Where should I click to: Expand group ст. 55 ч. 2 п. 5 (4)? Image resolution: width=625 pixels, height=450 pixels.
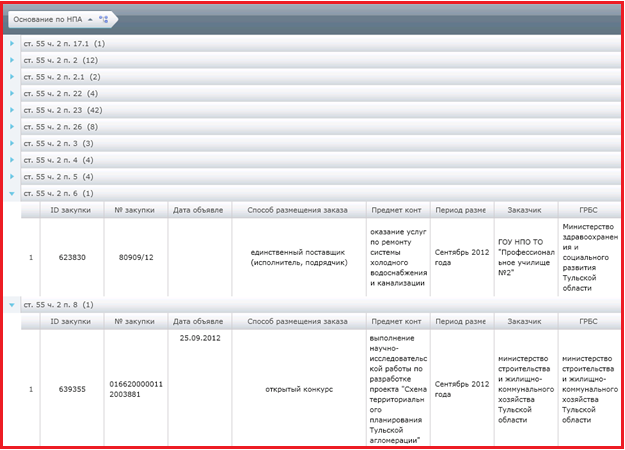point(12,177)
